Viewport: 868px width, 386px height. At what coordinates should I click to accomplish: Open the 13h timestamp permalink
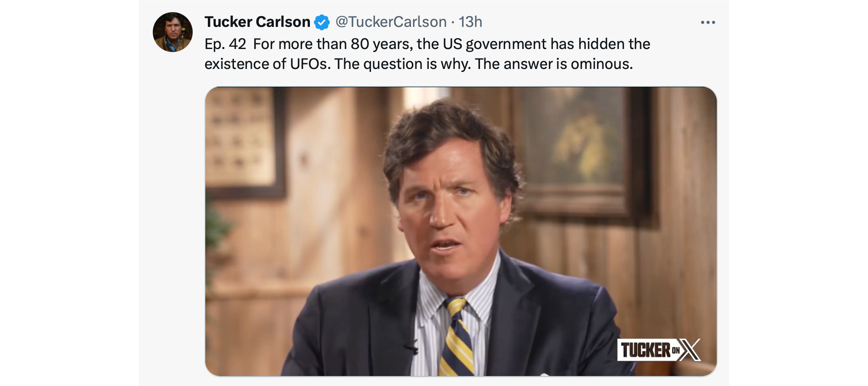pyautogui.click(x=470, y=22)
